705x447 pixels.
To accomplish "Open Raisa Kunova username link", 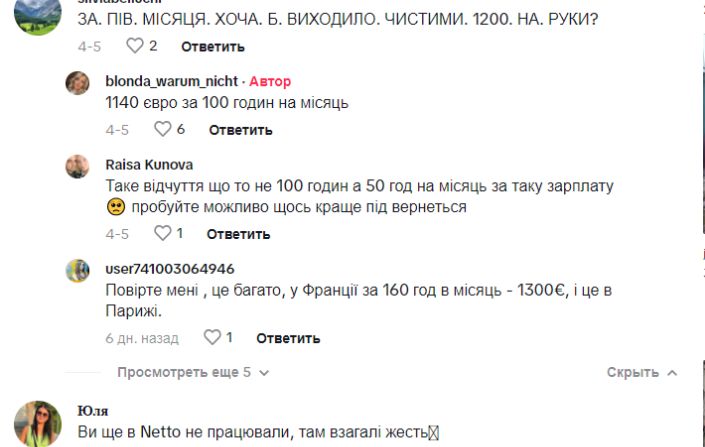I will (149, 164).
